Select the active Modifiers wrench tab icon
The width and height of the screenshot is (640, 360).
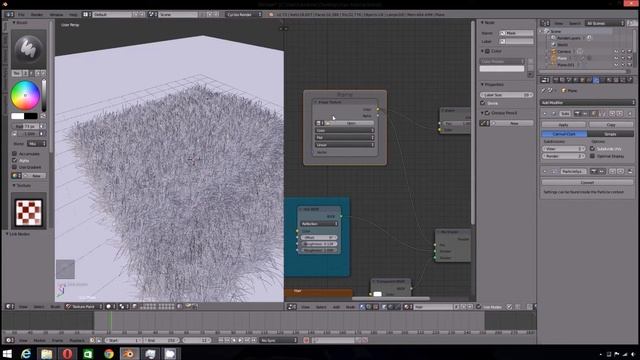click(596, 80)
